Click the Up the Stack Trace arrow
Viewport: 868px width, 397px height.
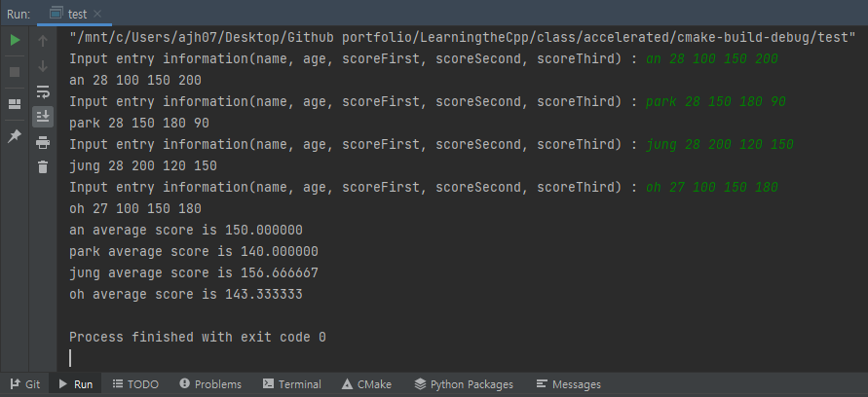click(43, 40)
